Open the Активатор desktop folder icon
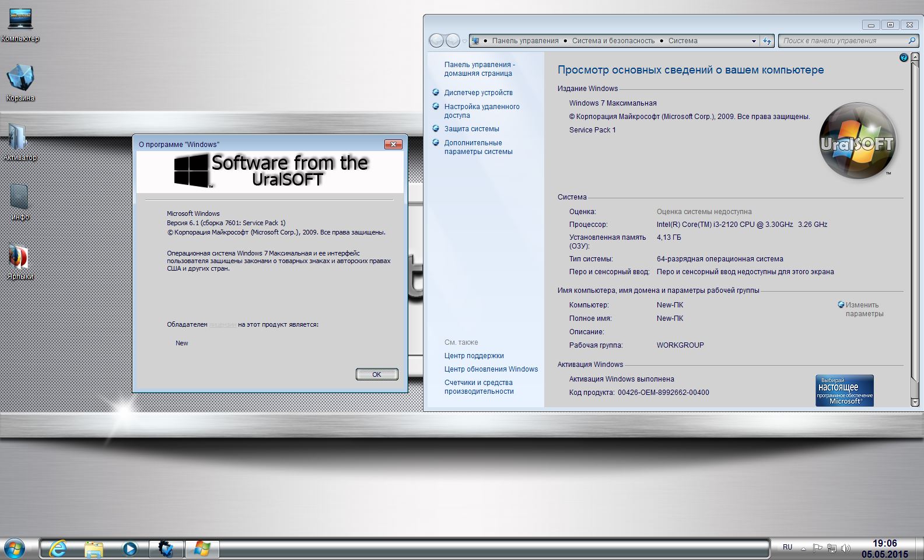The image size is (924, 560). [19, 142]
